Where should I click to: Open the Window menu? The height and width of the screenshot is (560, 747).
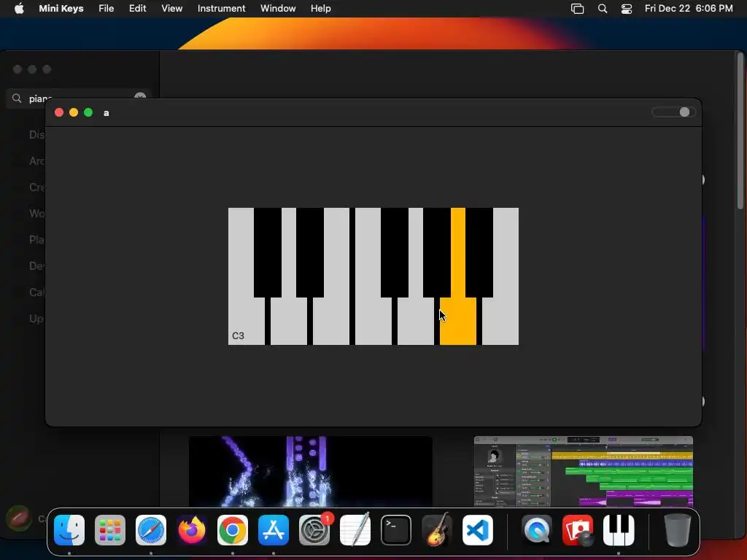[278, 9]
